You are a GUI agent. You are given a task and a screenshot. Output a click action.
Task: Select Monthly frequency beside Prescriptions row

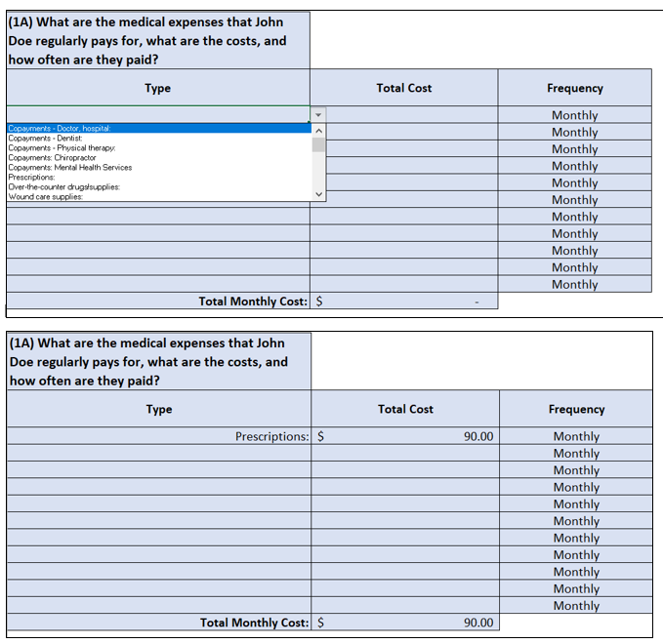click(576, 435)
